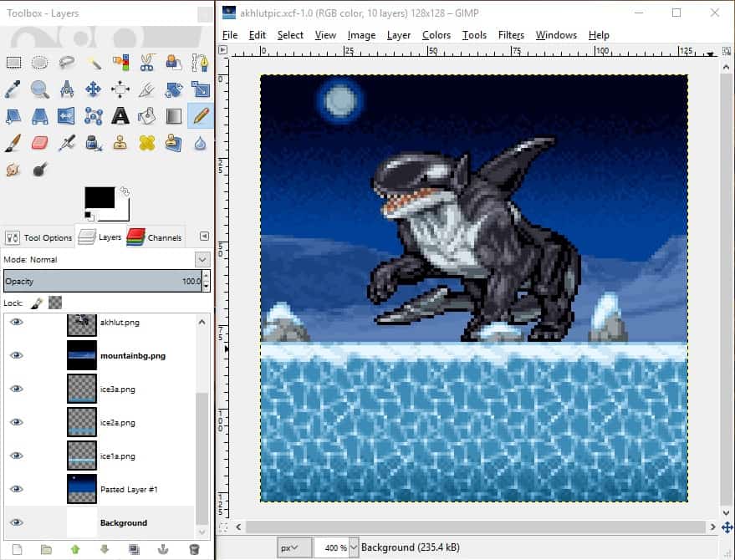This screenshot has width=735, height=560.
Task: Open the Layer menu
Action: point(398,35)
